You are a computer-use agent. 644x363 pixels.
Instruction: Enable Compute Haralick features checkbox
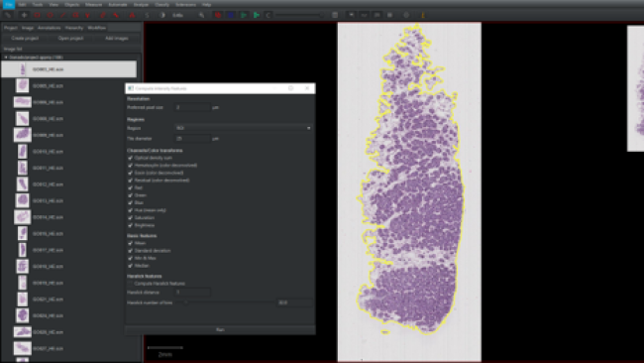[x=130, y=284]
